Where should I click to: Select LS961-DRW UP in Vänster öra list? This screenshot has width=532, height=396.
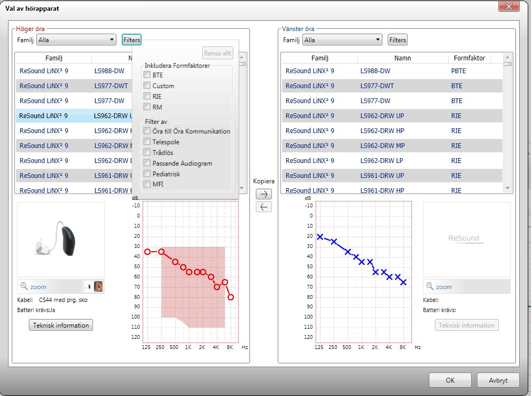tap(392, 175)
